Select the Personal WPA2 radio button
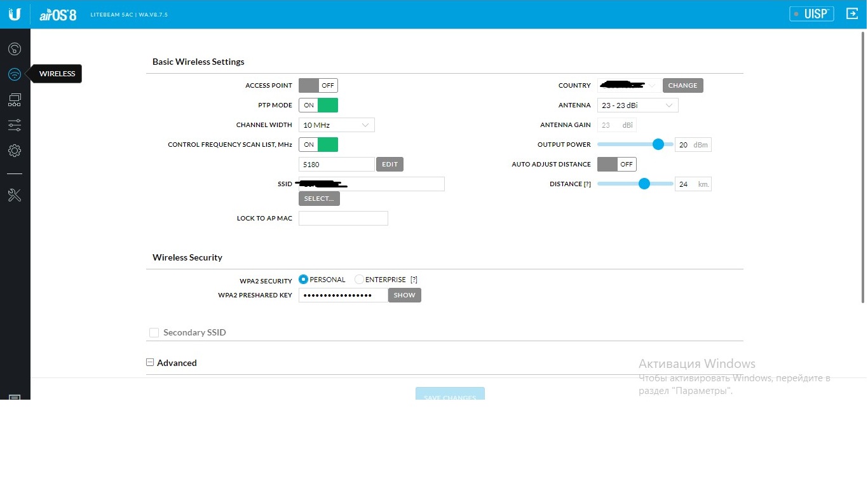Viewport: 868px width, 488px height. point(303,280)
